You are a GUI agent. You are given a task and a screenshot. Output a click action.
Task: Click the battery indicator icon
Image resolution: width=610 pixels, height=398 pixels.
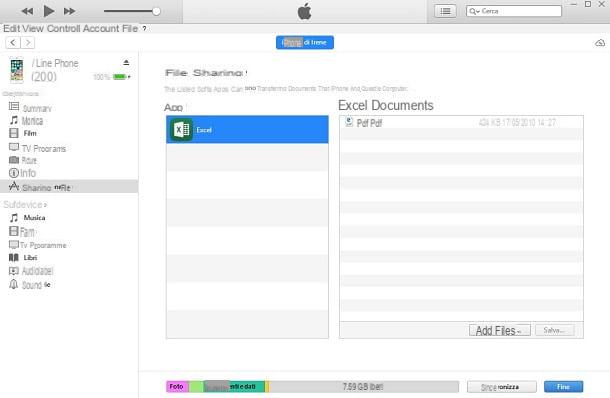[120, 77]
